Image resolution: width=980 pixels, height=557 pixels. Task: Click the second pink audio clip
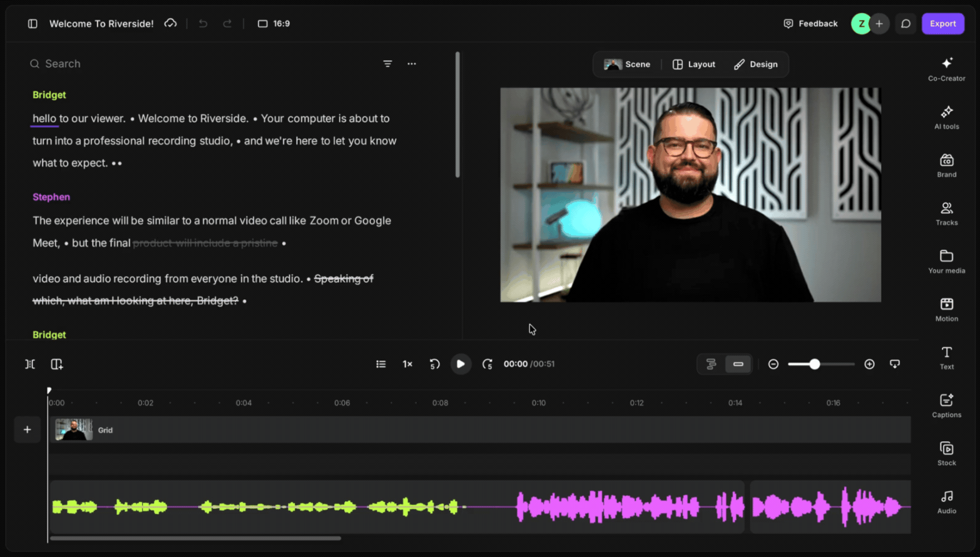[830, 506]
